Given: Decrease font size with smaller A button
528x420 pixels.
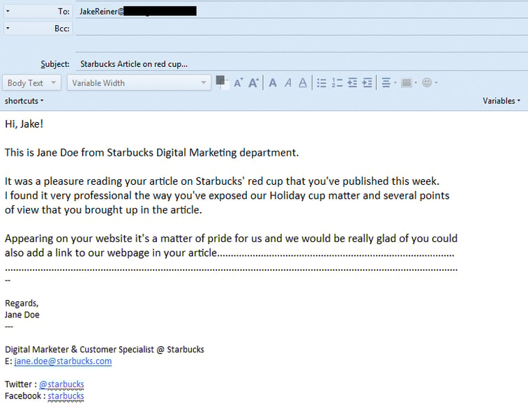Looking at the screenshot, I should point(238,83).
